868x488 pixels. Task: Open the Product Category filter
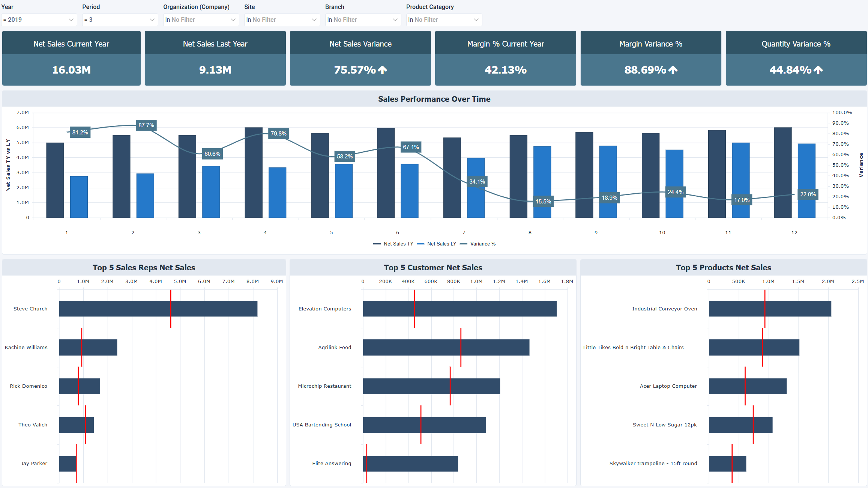coord(444,20)
